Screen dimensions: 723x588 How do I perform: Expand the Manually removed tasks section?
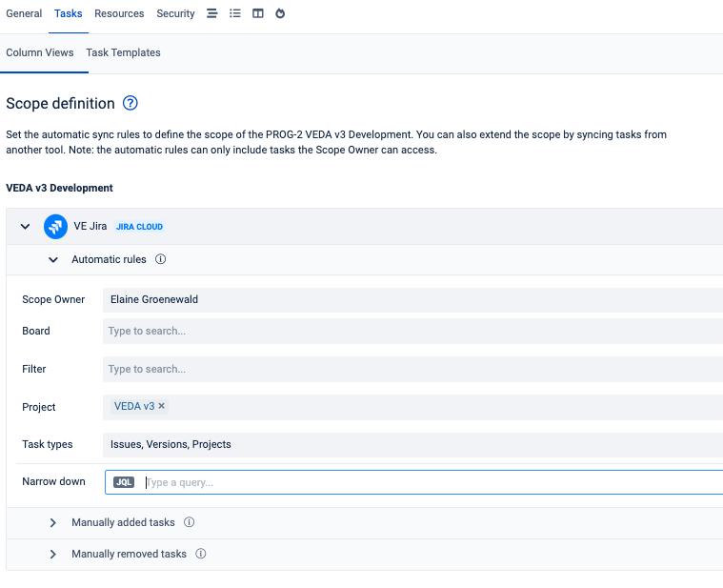click(x=53, y=554)
